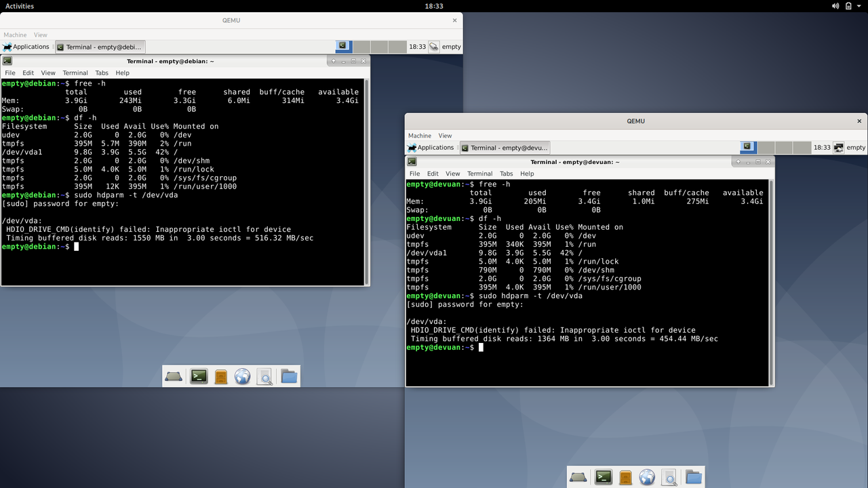Image resolution: width=868 pixels, height=488 pixels.
Task: Click Show Desktop icon in Debian dock
Action: pos(174,376)
